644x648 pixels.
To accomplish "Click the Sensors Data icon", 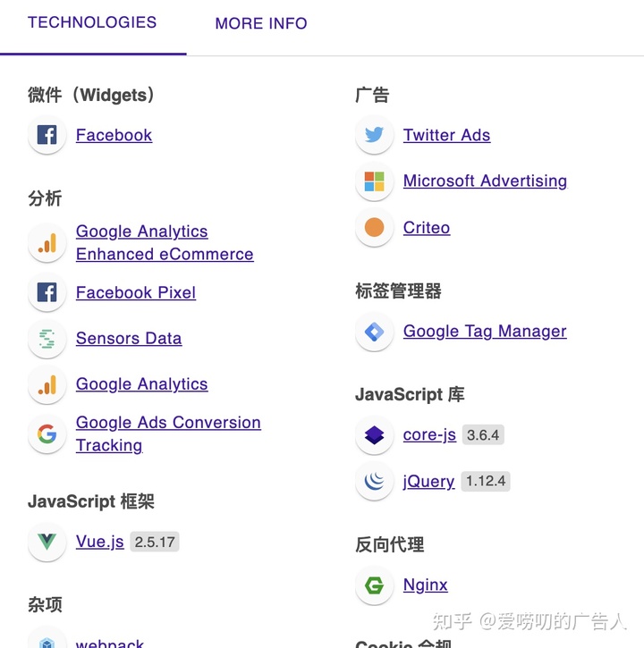I will (47, 339).
